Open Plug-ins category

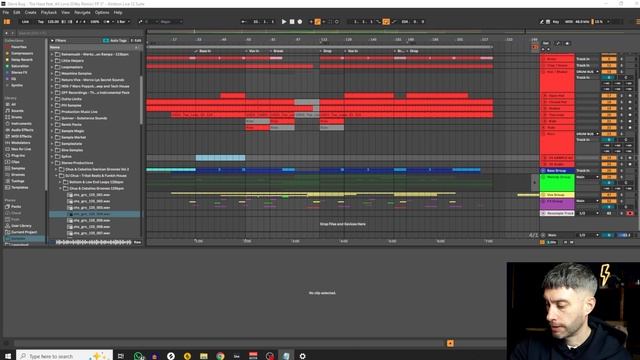tap(18, 156)
